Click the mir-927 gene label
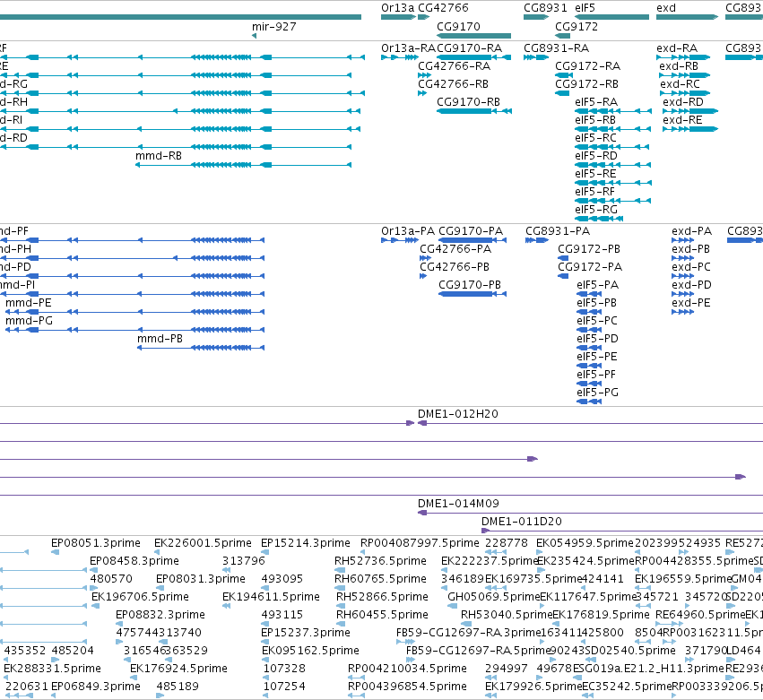763x700 pixels. pos(274,27)
